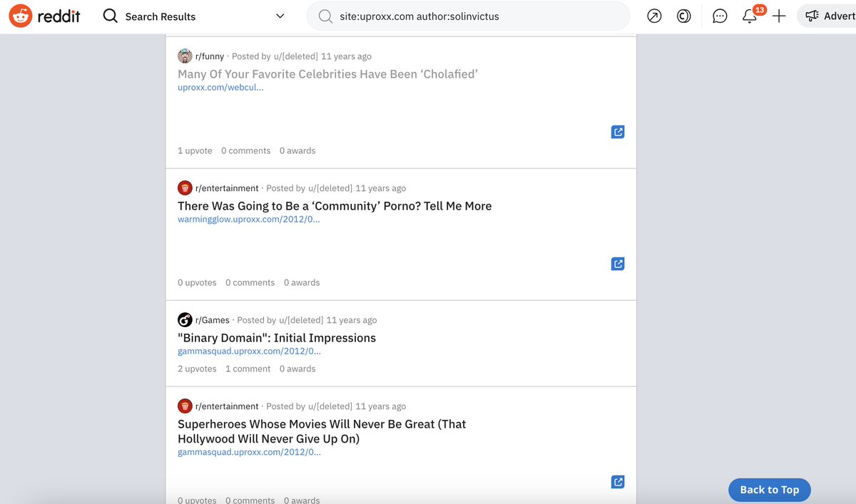The width and height of the screenshot is (856, 504).
Task: Click the Search Results magnifier icon
Action: point(111,16)
